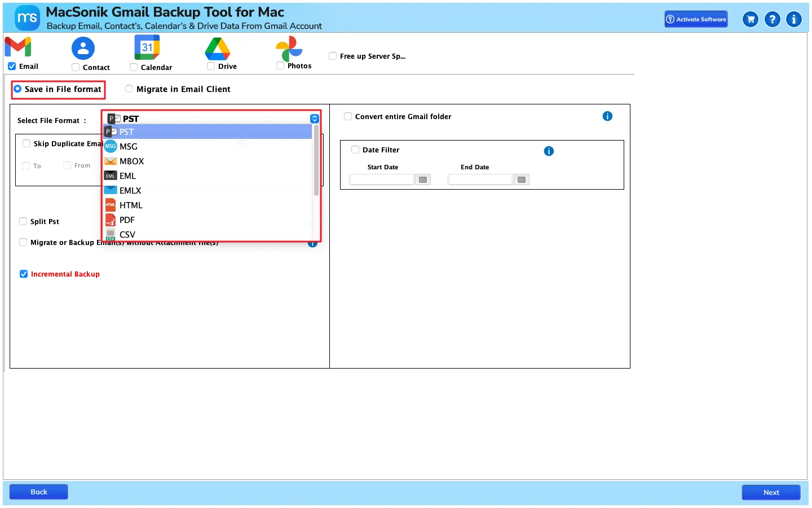Image resolution: width=812 pixels, height=508 pixels.
Task: Enable the Photos checkbox
Action: pos(280,65)
